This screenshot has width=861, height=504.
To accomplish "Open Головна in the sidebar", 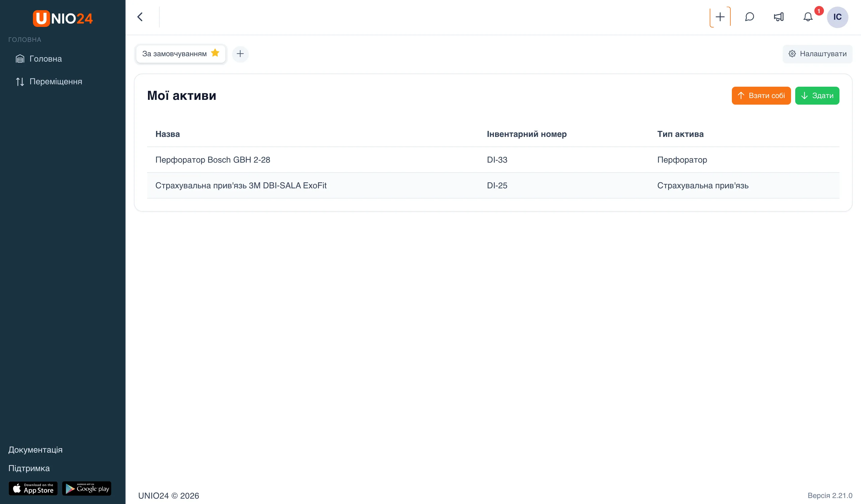I will coord(39,59).
